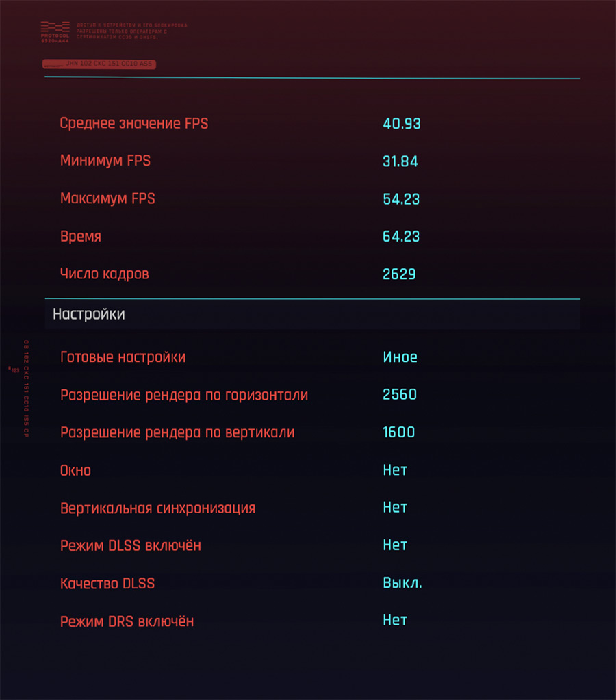Click the Разрешение рендера по горизонтали label

pyautogui.click(x=184, y=395)
